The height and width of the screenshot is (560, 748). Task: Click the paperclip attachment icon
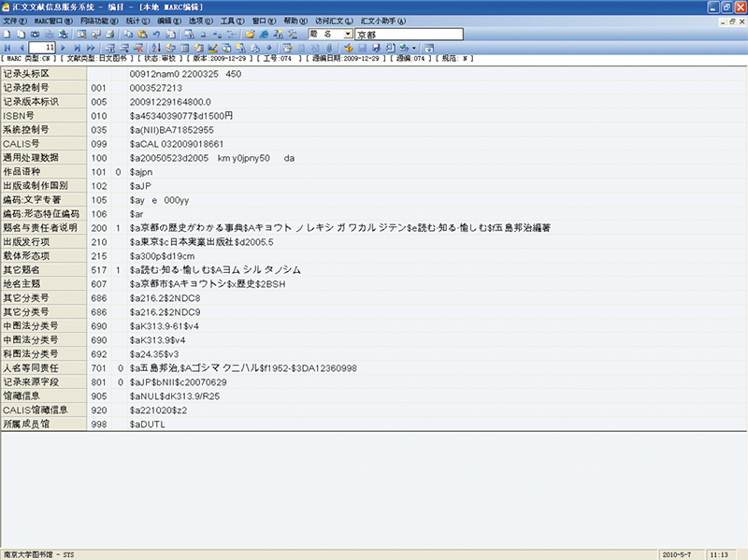click(329, 48)
